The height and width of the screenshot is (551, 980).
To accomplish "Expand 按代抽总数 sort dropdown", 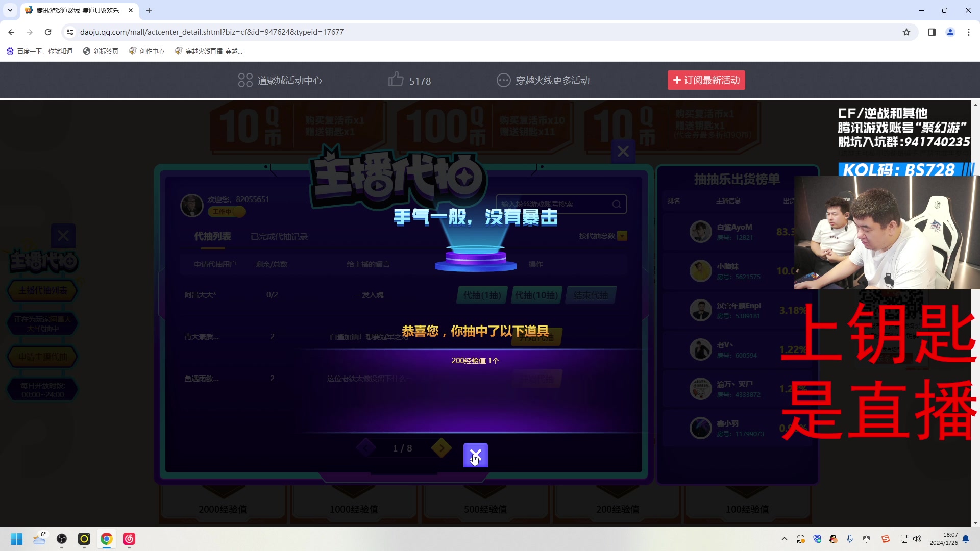I will pyautogui.click(x=622, y=236).
